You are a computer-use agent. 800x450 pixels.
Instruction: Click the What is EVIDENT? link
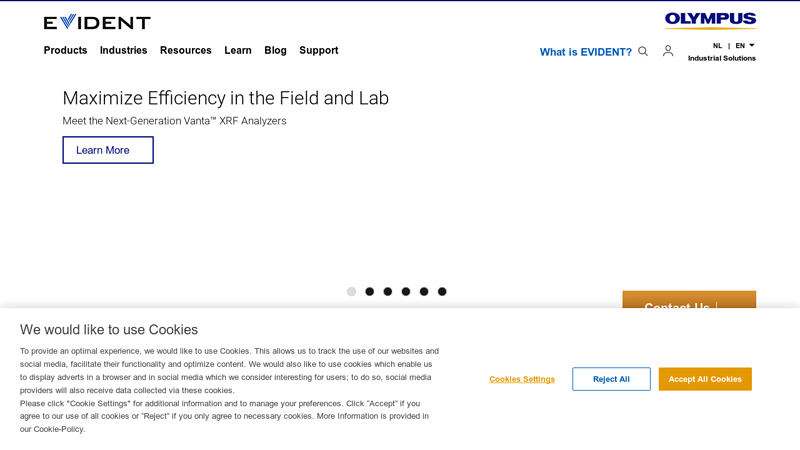click(x=586, y=52)
